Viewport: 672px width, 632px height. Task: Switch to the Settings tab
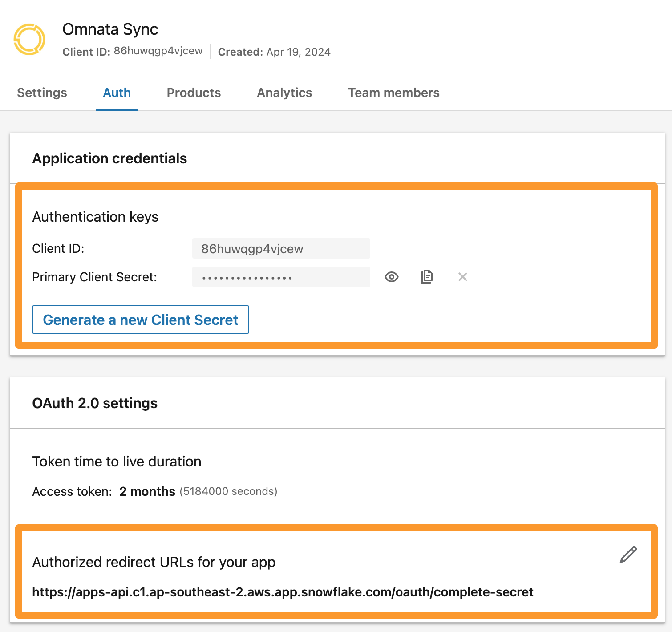point(42,93)
